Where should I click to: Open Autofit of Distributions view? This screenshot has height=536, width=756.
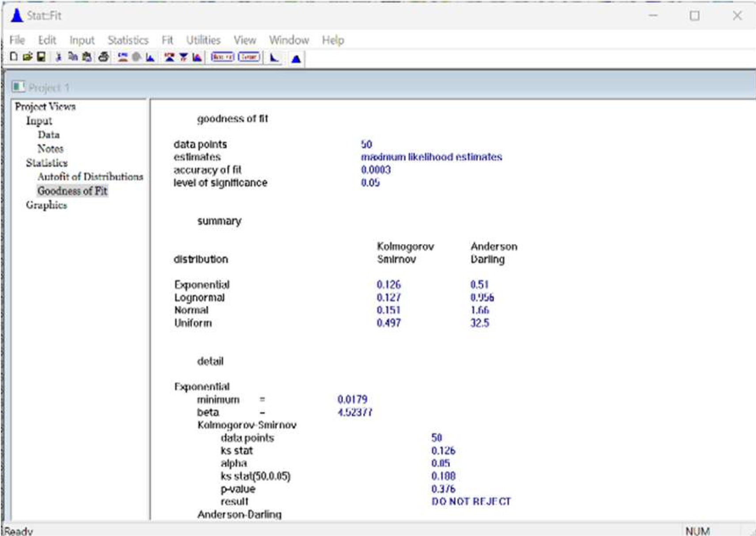pyautogui.click(x=90, y=177)
